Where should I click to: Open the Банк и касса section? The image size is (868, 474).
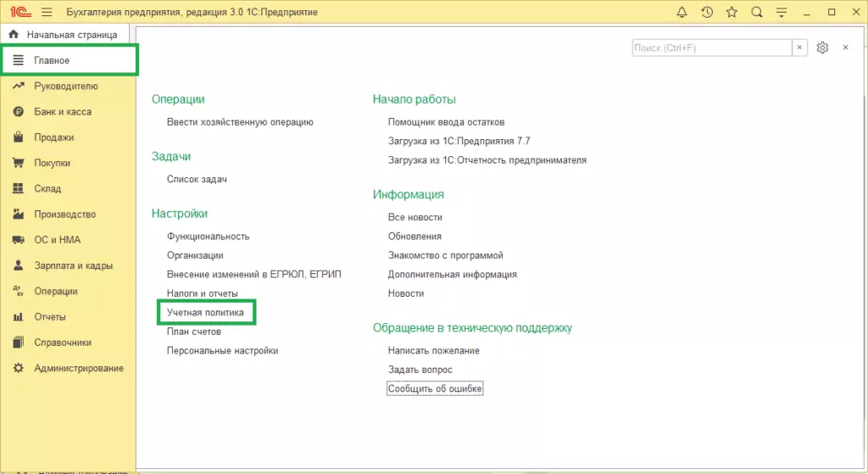pyautogui.click(x=62, y=112)
